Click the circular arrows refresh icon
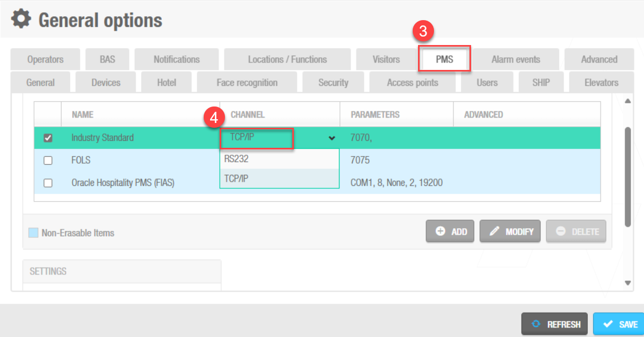The width and height of the screenshot is (644, 337). click(x=536, y=324)
